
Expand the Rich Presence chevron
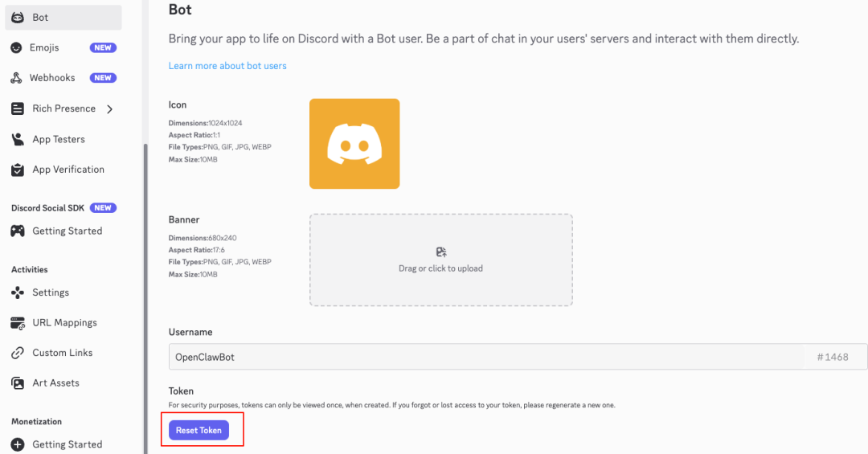[110, 108]
